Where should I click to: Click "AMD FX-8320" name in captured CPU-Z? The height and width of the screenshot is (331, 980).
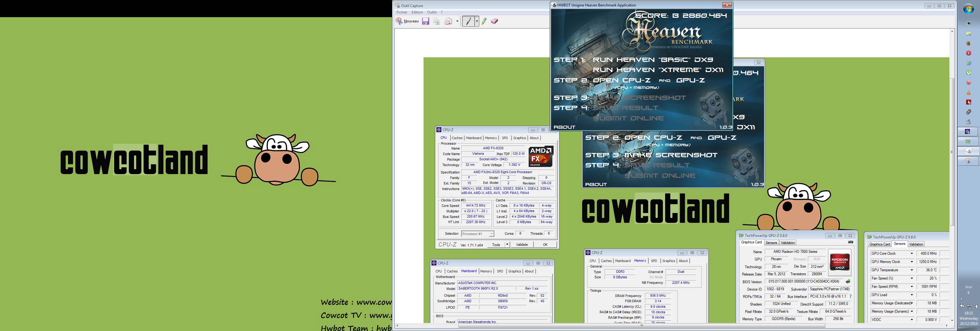tap(493, 149)
